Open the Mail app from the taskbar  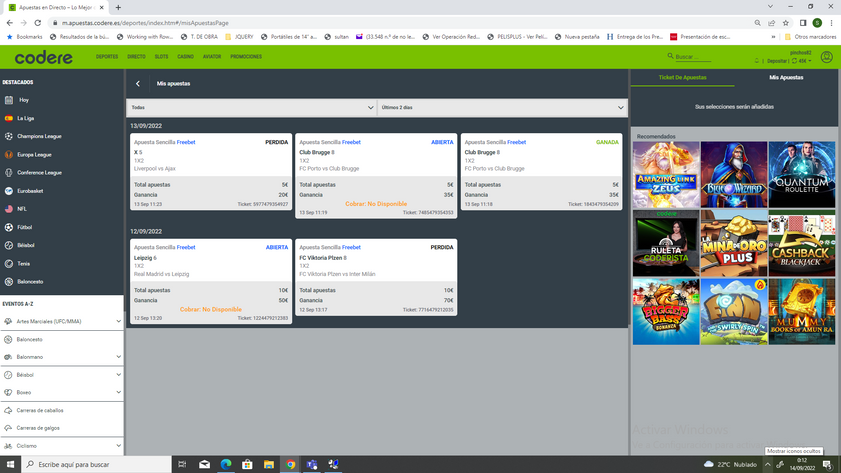204,464
